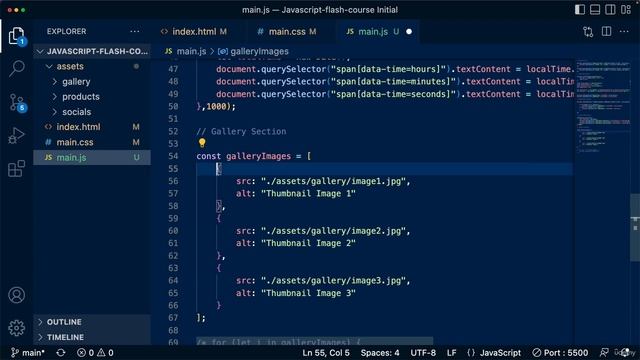This screenshot has height=360, width=640.
Task: Switch to the main.css tab
Action: 287,31
